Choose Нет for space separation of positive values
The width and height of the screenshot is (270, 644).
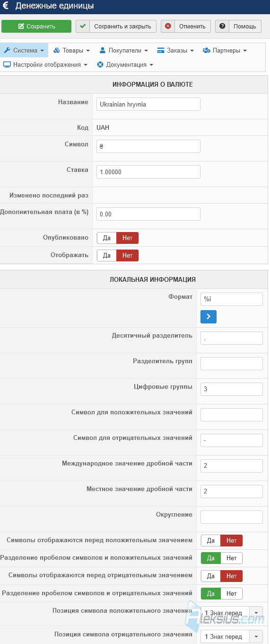[232, 558]
